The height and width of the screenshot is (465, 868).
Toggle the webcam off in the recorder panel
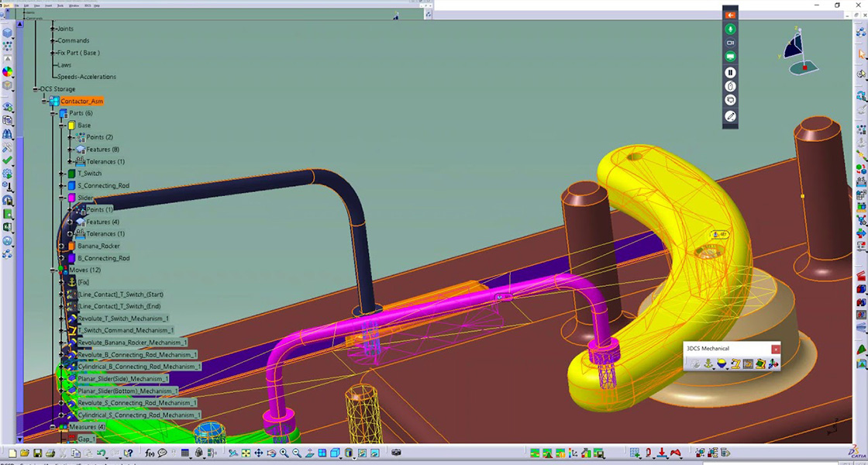[730, 43]
